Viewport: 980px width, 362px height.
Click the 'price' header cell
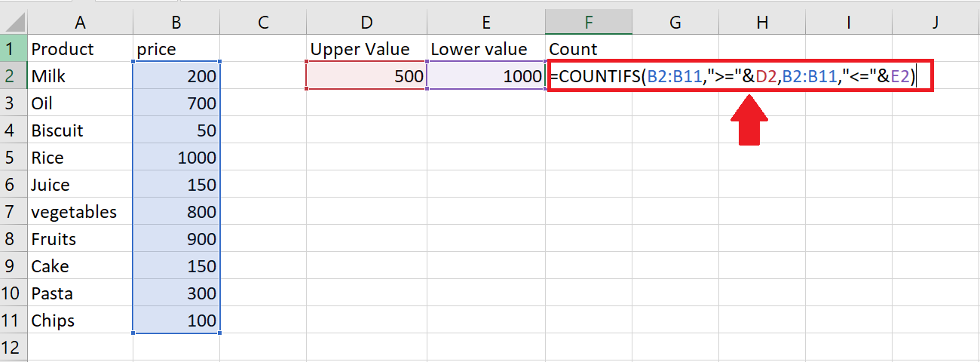click(176, 49)
